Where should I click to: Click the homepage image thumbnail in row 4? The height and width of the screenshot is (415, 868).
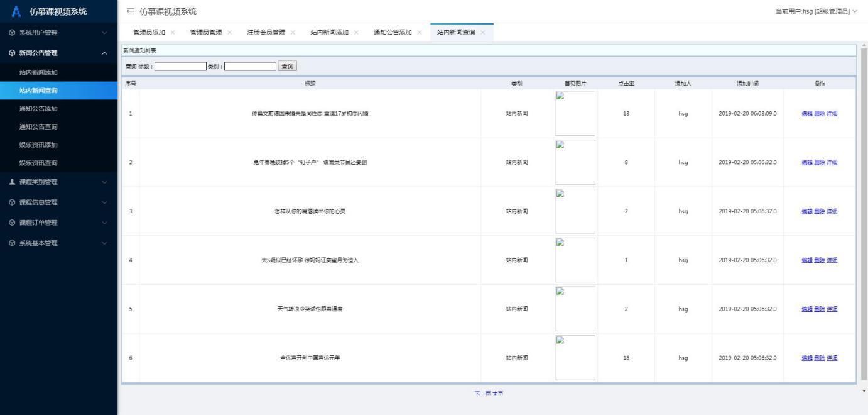point(575,260)
